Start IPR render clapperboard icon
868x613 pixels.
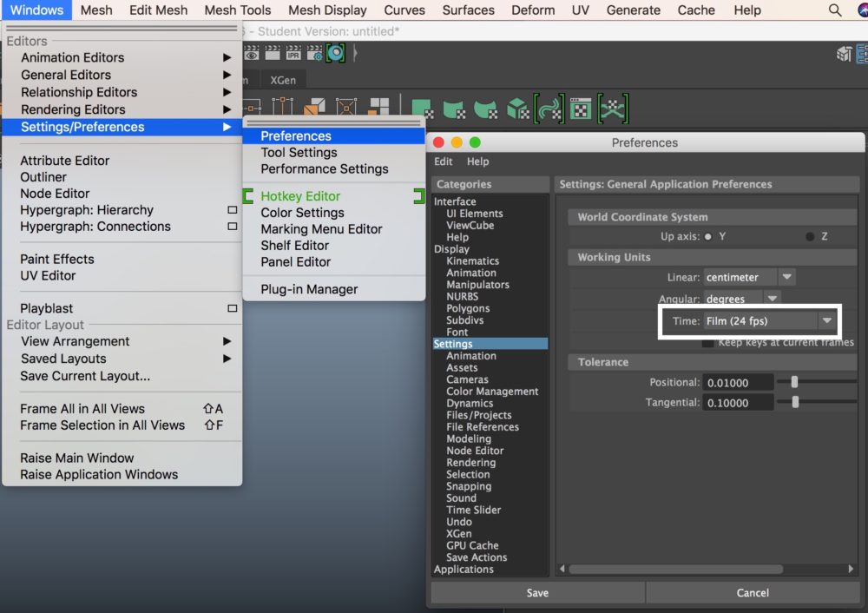pyautogui.click(x=293, y=53)
